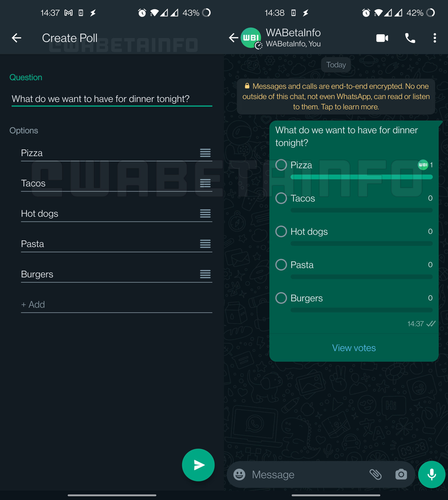The width and height of the screenshot is (448, 500).
Task: Select the Pizza poll radio option
Action: coord(281,165)
